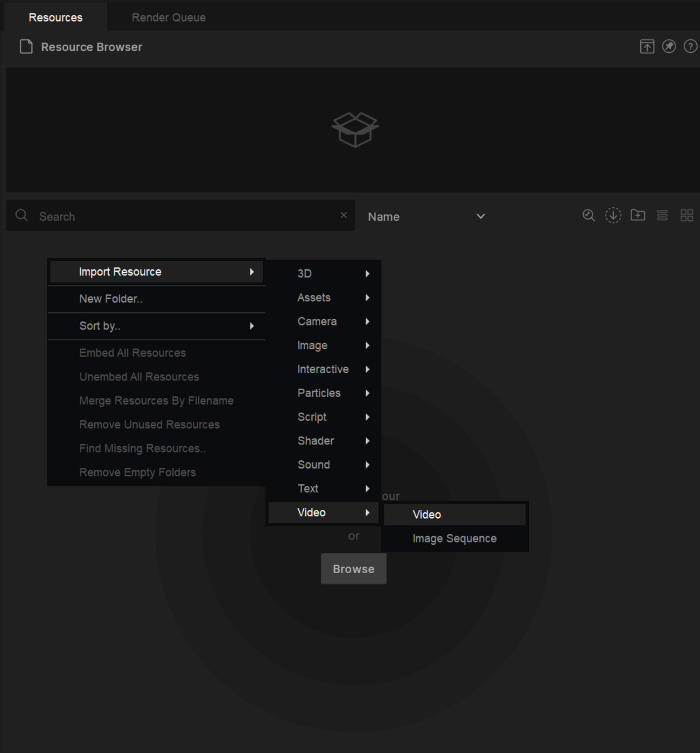Screen dimensions: 700x753
Task: Select Image Sequence from Video submenu
Action: point(455,539)
